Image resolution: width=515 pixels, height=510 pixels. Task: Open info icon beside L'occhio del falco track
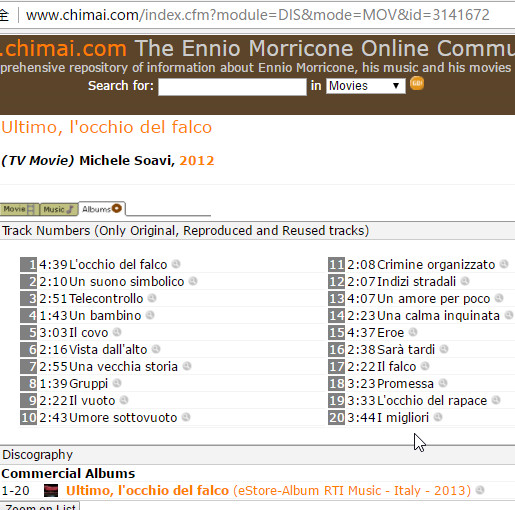[x=176, y=264]
